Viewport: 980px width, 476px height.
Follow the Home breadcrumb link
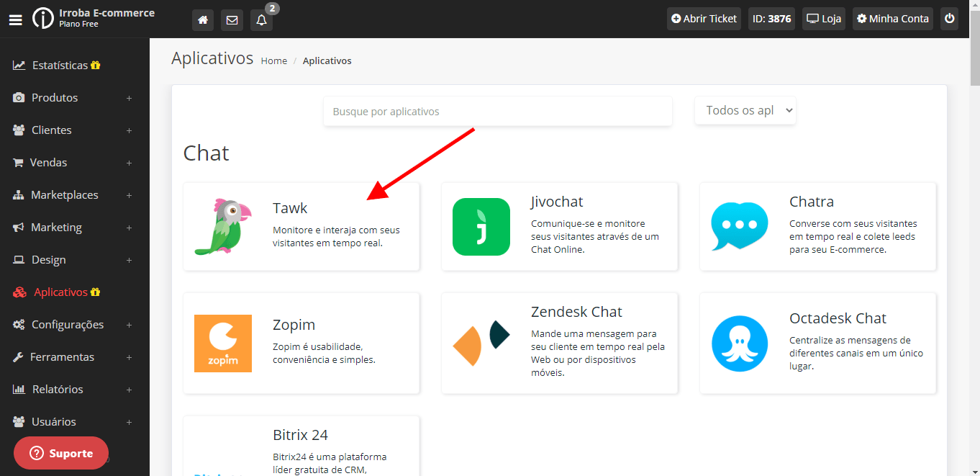(x=274, y=61)
